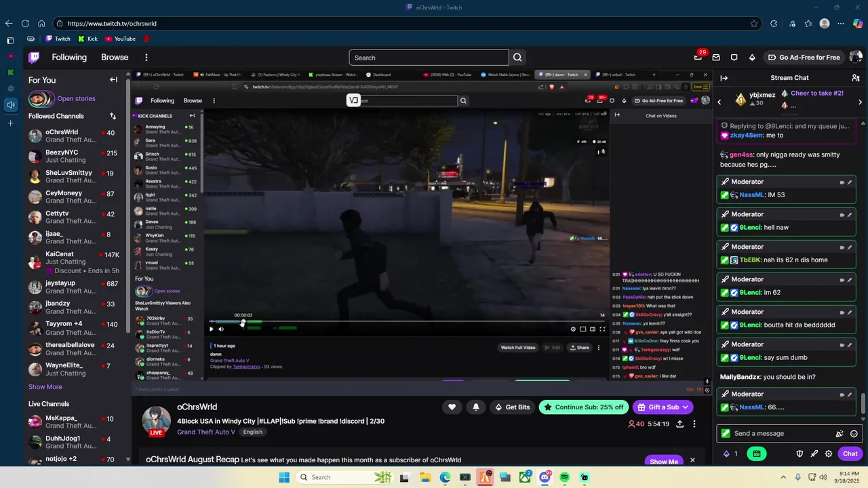Image resolution: width=868 pixels, height=488 pixels.
Task: Open the Kick bookmark
Action: coord(87,39)
